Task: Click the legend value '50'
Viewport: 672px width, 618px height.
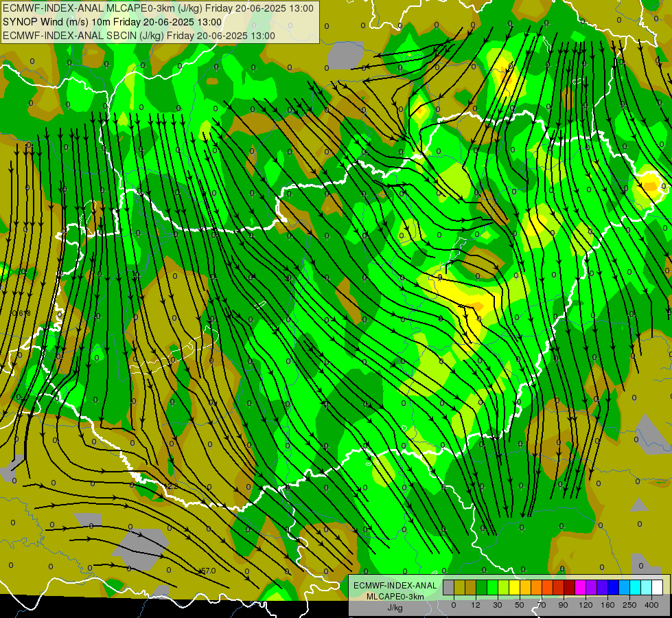Action: click(x=520, y=605)
